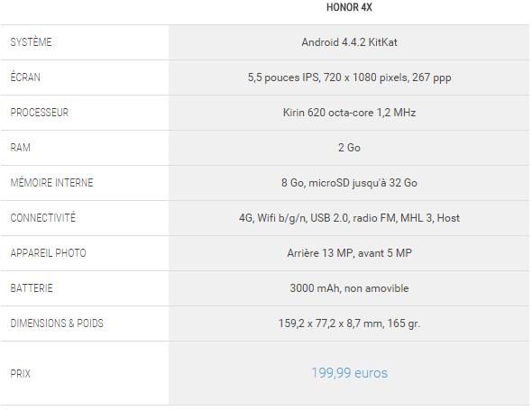This screenshot has width=532, height=410.
Task: Select the ÉCRAN row label
Action: point(25,77)
